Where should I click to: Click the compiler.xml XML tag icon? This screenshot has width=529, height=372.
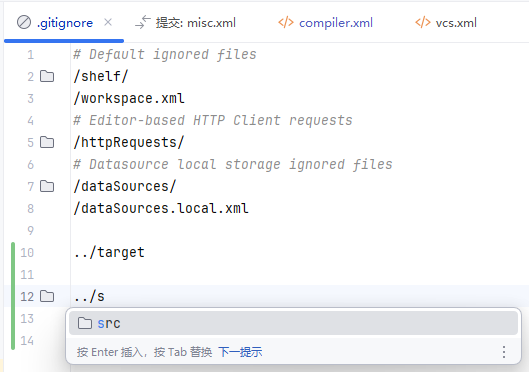point(286,23)
